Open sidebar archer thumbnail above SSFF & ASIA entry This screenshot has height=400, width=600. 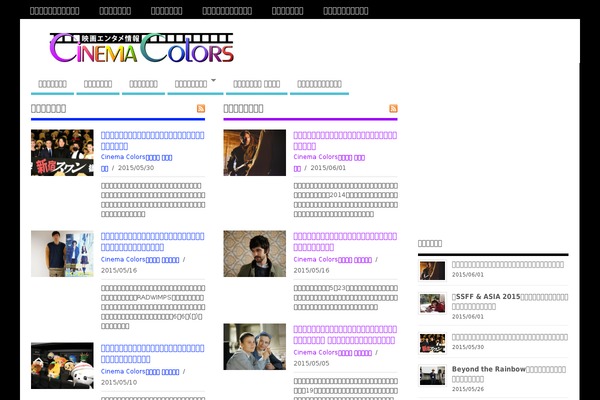[432, 271]
